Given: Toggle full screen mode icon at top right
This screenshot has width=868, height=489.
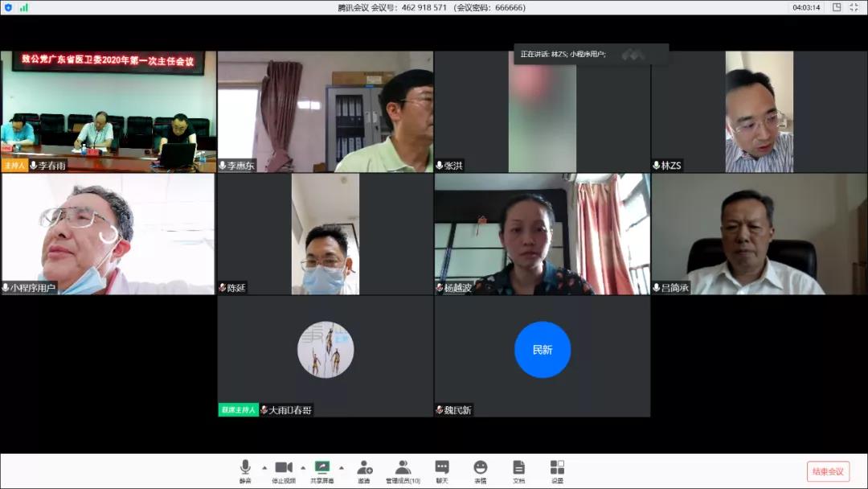Looking at the screenshot, I should click(854, 7).
